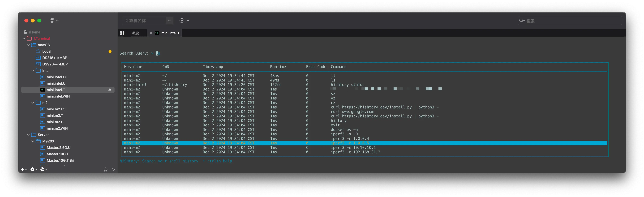Viewport: 644px width, 197px height.
Task: Close the mini.intel.T tab
Action: (x=151, y=33)
